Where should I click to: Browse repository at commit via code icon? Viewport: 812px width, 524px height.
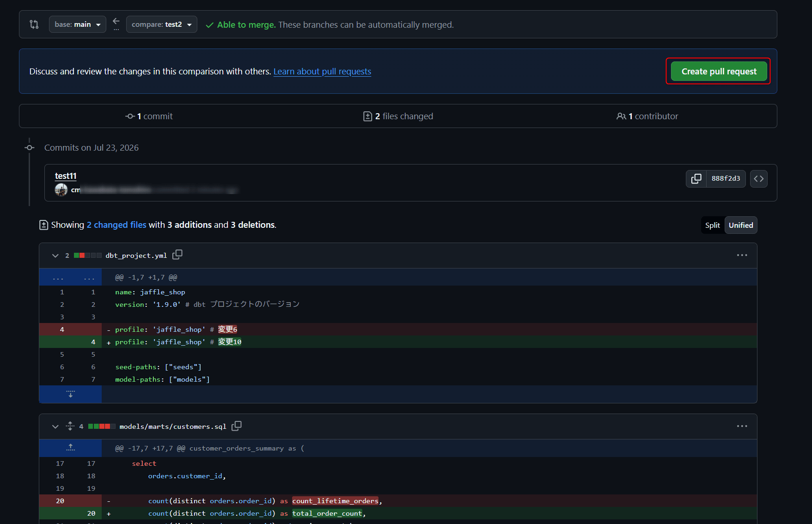tap(759, 179)
